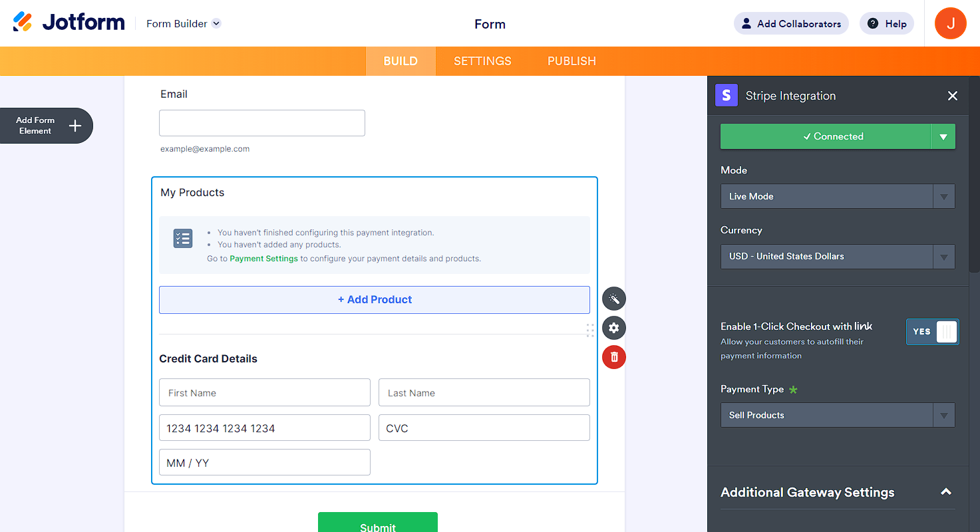Click the First Name field
This screenshot has width=980, height=532.
point(265,392)
